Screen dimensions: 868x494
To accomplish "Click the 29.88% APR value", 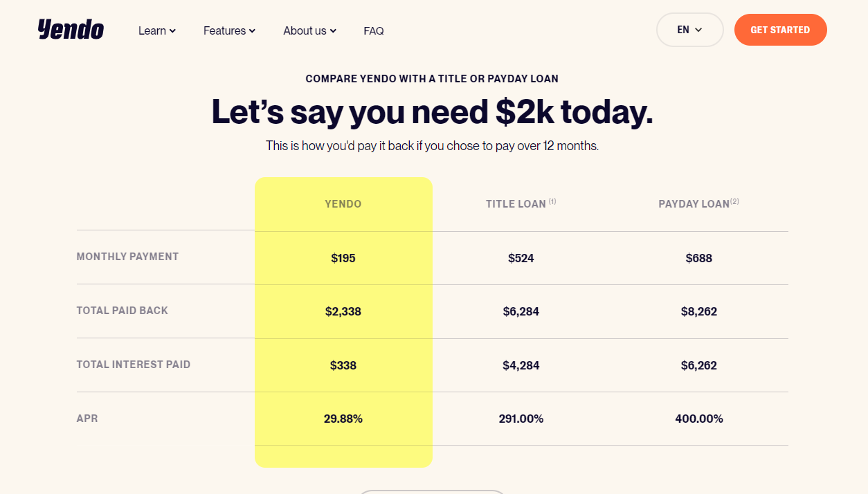I will pyautogui.click(x=343, y=419).
